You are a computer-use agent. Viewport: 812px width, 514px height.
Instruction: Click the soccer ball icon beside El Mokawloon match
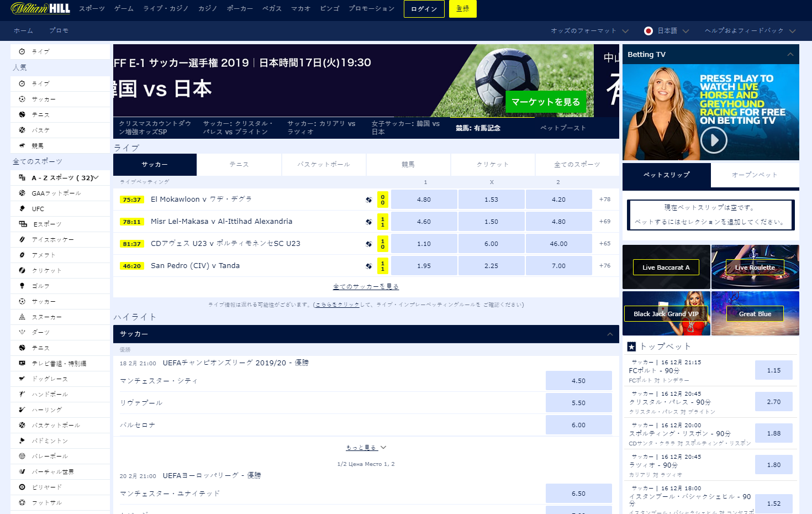point(368,200)
